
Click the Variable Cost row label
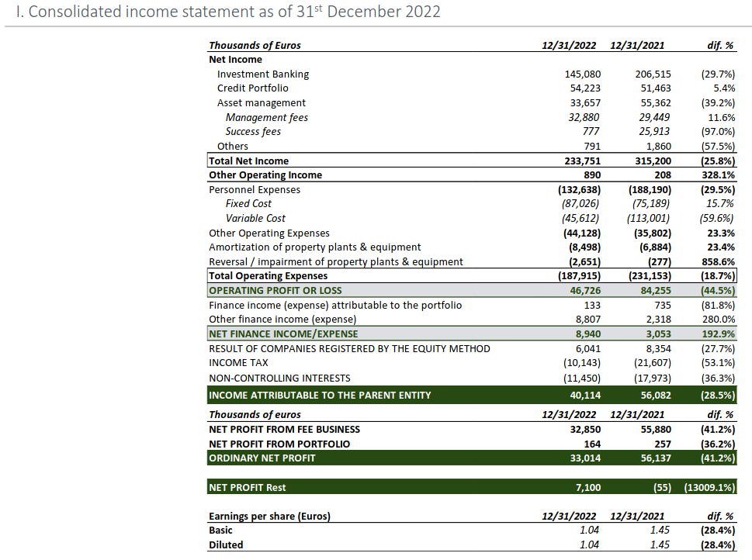pos(255,219)
